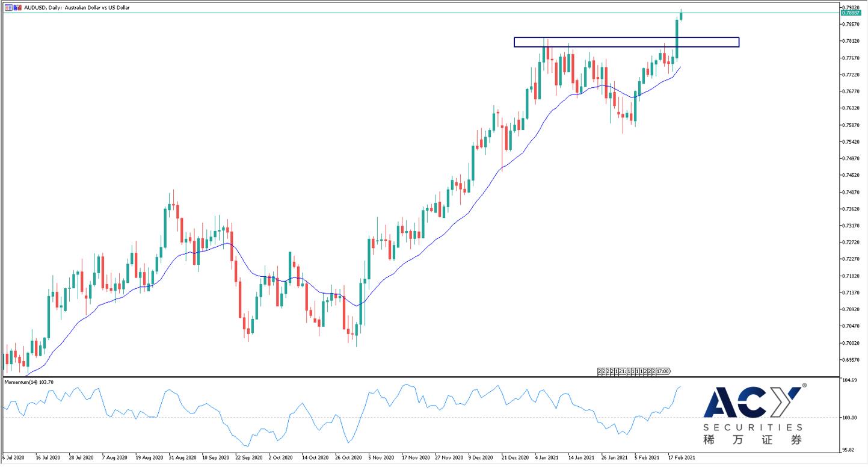The width and height of the screenshot is (868, 467).
Task: Click the 5 Feb 2021 date label
Action: 647,457
